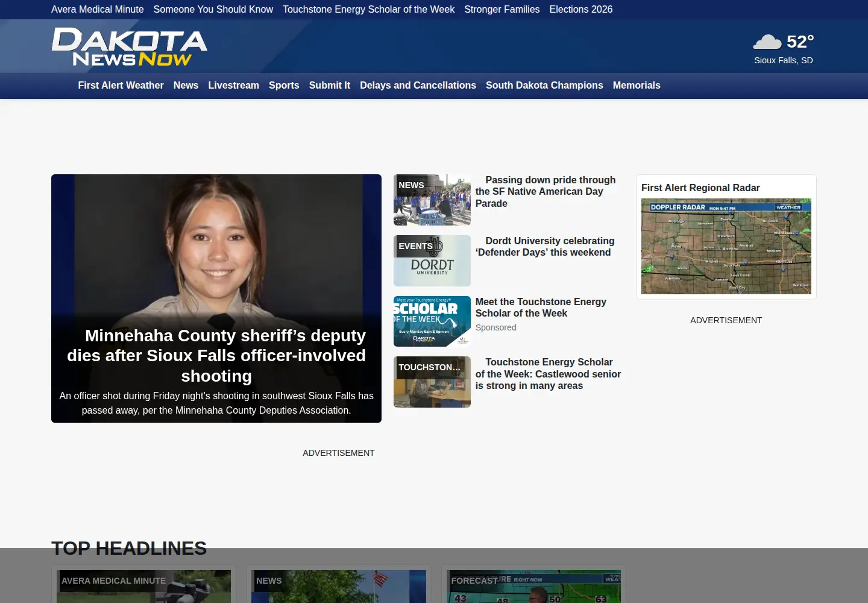Open the NEWS card under Top Headlines

339,585
